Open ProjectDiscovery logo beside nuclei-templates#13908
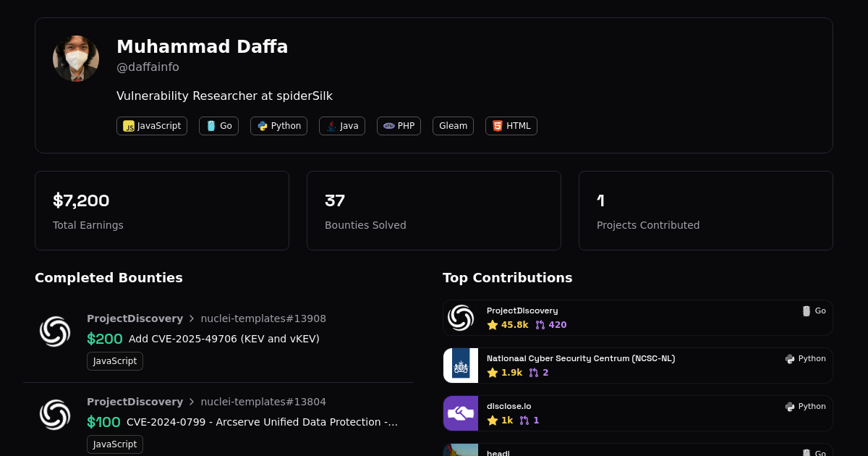The height and width of the screenshot is (456, 868). pos(55,332)
